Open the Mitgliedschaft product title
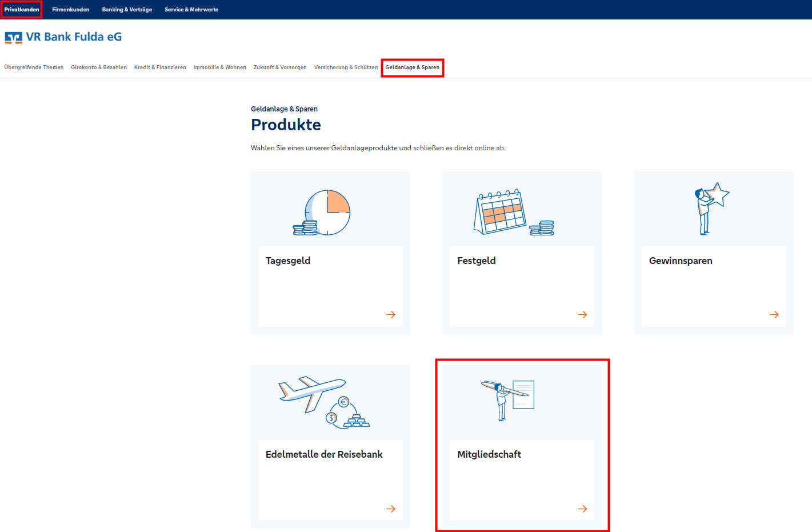 pos(489,454)
